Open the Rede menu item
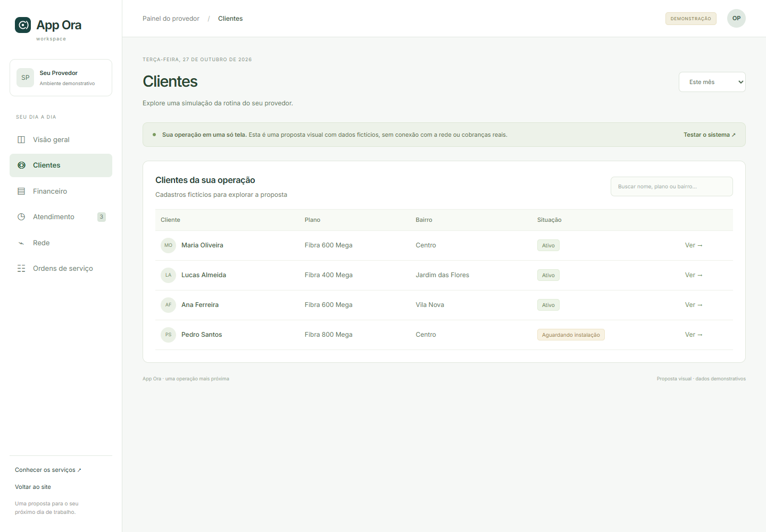The height and width of the screenshot is (532, 766). 61,243
